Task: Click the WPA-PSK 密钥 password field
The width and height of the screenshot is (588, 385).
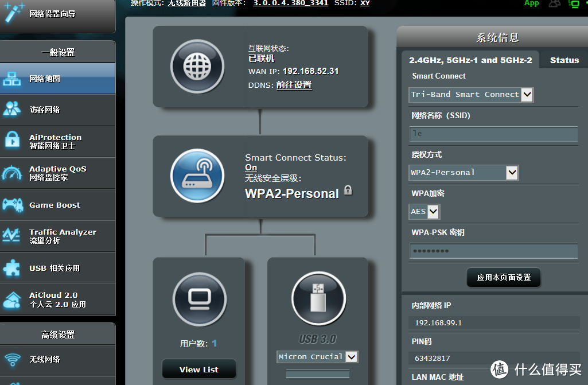Action: [x=493, y=251]
